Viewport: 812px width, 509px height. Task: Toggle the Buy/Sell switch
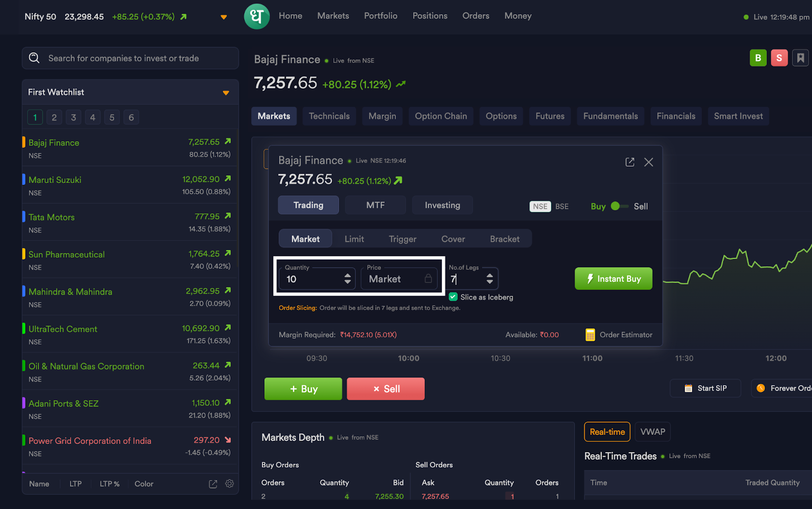pos(620,206)
